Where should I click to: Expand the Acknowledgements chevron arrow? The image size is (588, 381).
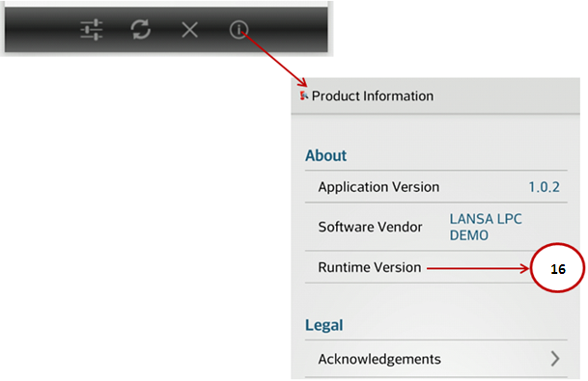coord(555,359)
